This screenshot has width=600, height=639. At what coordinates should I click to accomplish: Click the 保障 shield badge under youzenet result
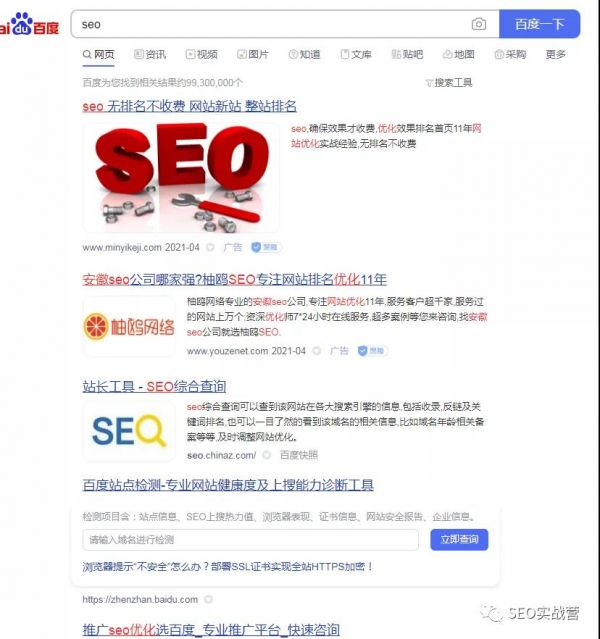click(x=372, y=350)
